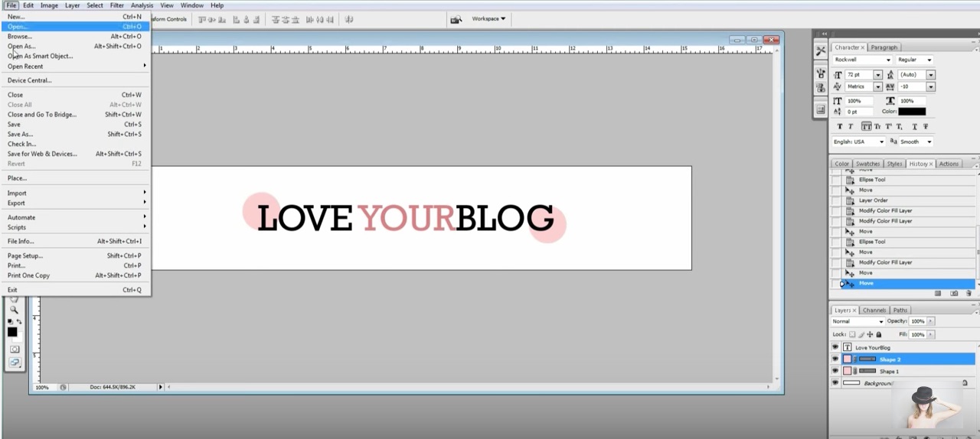Open the layer Opacity slider arrow
This screenshot has width=980, height=439.
[930, 321]
